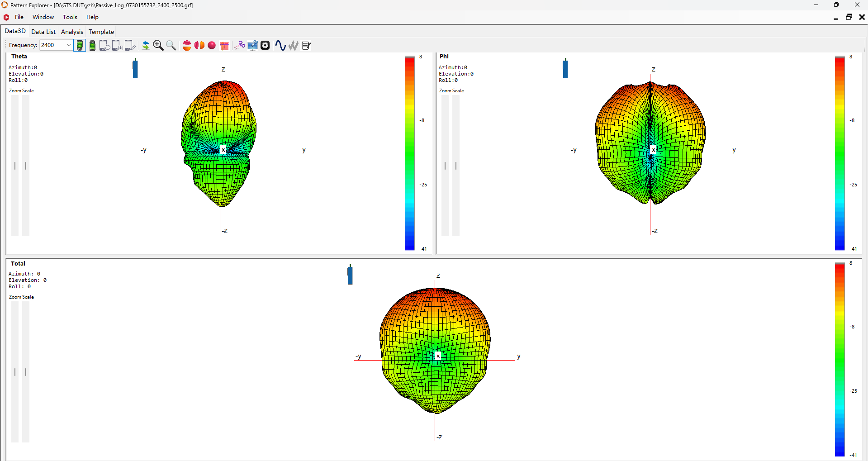
Task: Expand the Frequency dropdown arrow
Action: (69, 45)
